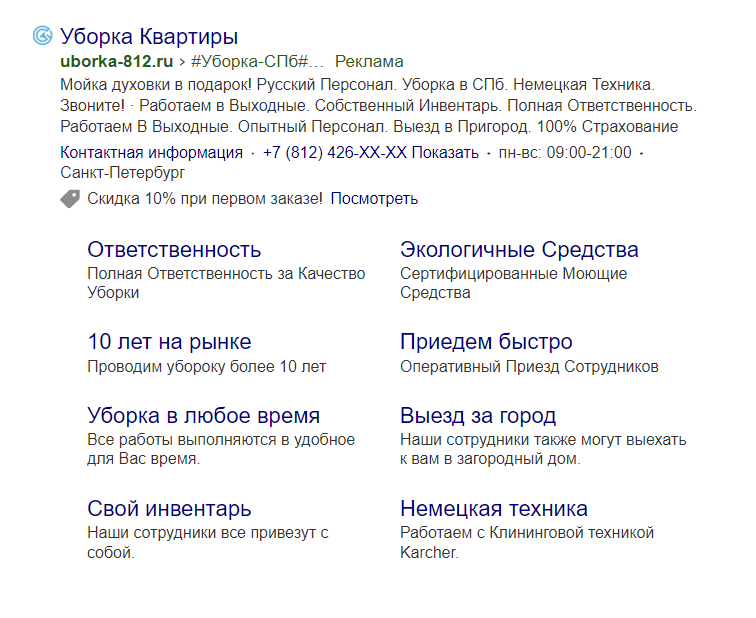Open the "Контактная информация" link
This screenshot has height=618, width=756.
pyautogui.click(x=151, y=153)
